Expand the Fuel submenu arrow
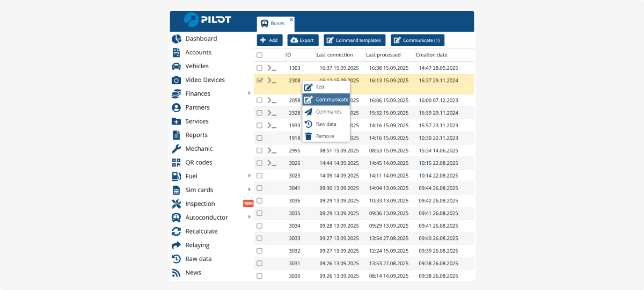This screenshot has width=644, height=290. coord(250,176)
